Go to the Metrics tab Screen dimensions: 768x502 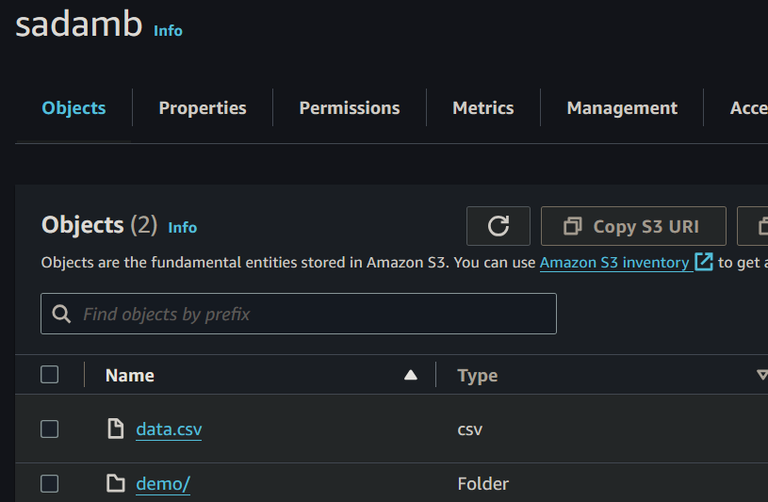tap(483, 108)
